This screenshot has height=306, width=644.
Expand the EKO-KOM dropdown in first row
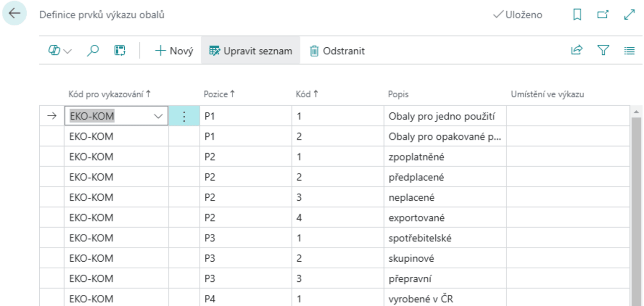pos(158,116)
